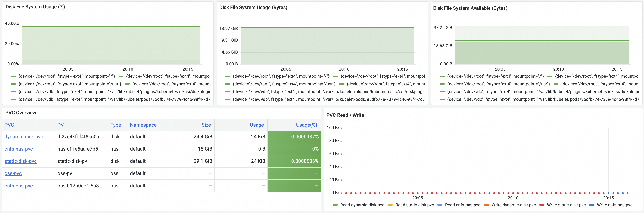The height and width of the screenshot is (213, 644).
Task: Open the dynamic-disk-pvc link
Action: (x=24, y=137)
